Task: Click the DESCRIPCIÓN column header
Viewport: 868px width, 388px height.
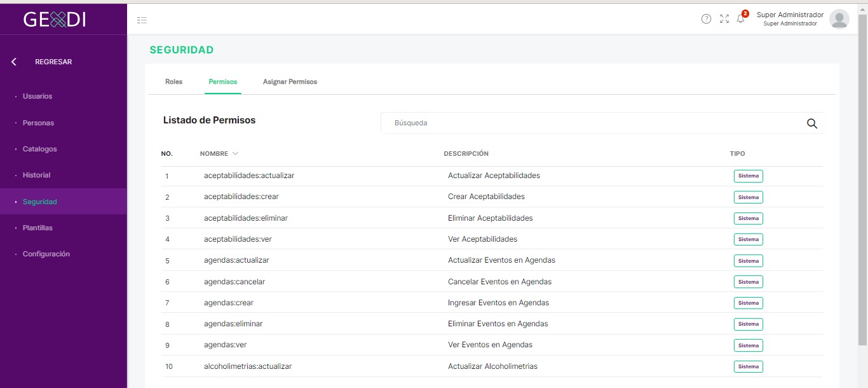Action: (466, 153)
